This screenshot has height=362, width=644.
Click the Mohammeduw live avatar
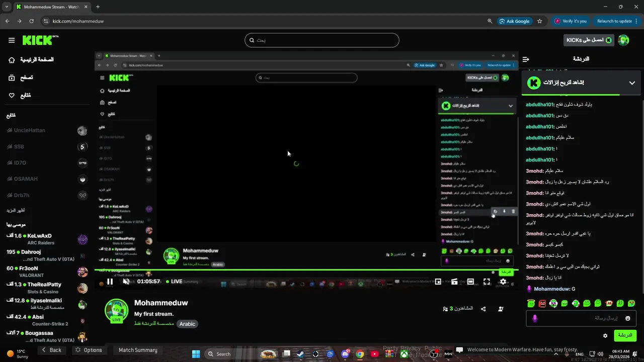coord(116,310)
